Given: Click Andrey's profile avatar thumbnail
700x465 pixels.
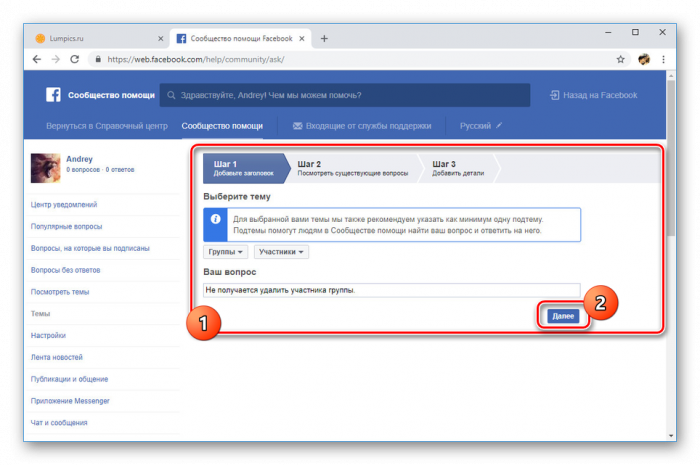Looking at the screenshot, I should [46, 166].
